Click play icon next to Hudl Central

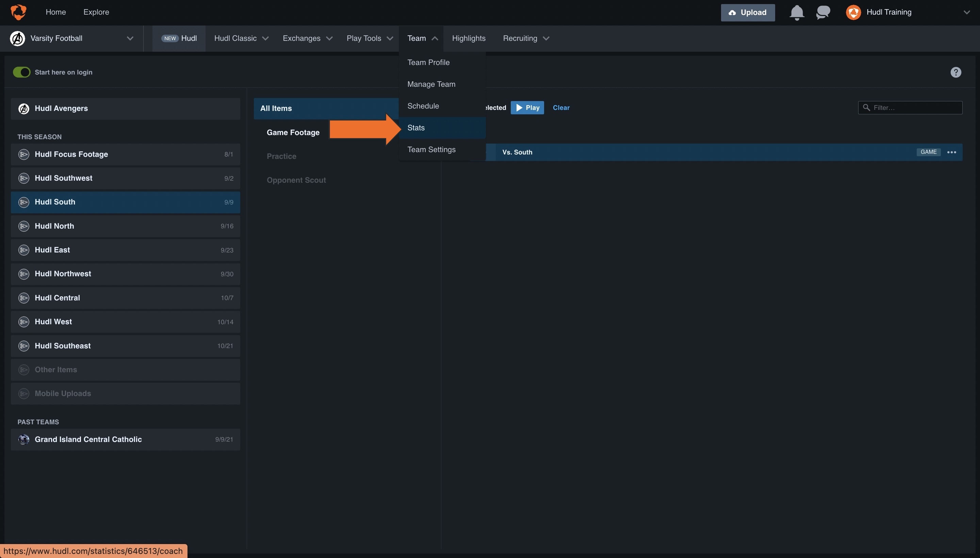click(24, 298)
